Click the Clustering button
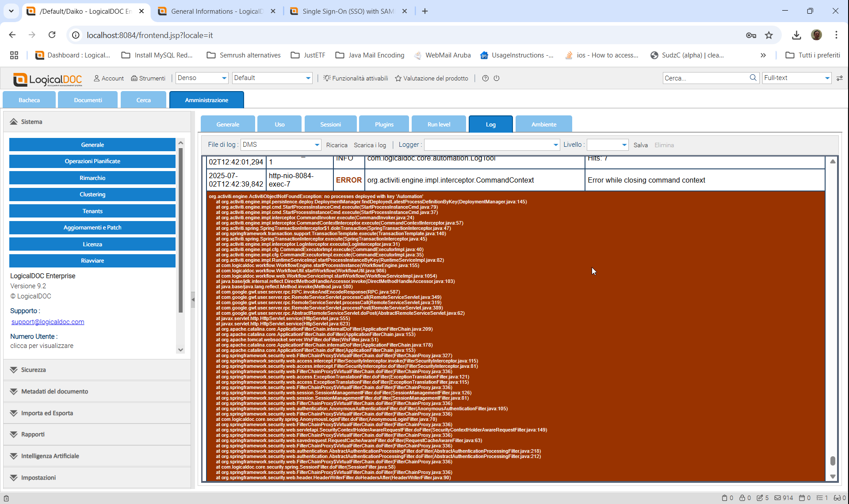The width and height of the screenshot is (849, 504). 92,194
